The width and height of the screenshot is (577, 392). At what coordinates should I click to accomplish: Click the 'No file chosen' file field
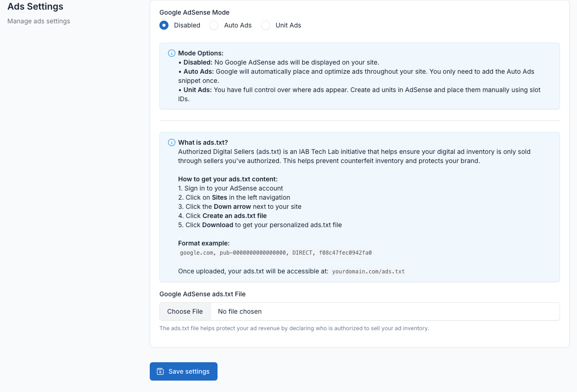[359, 311]
